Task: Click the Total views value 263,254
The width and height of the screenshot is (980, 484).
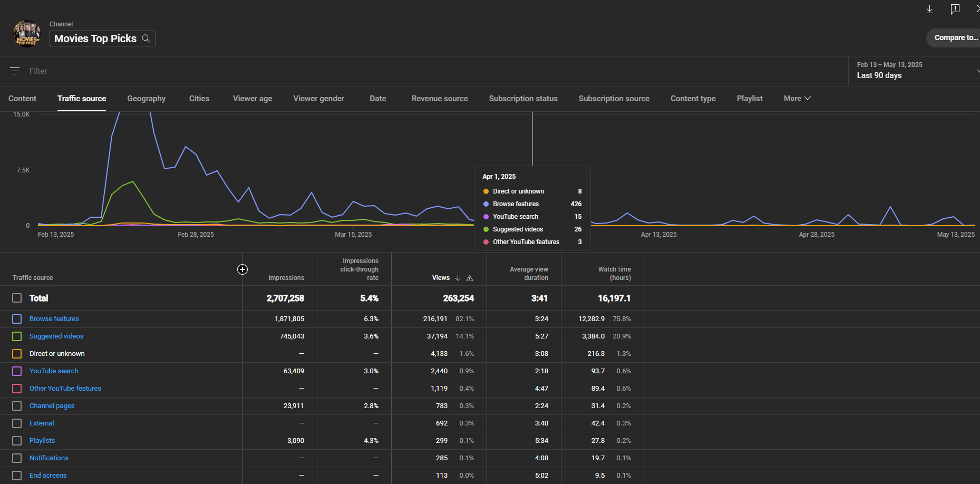Action: pyautogui.click(x=459, y=298)
